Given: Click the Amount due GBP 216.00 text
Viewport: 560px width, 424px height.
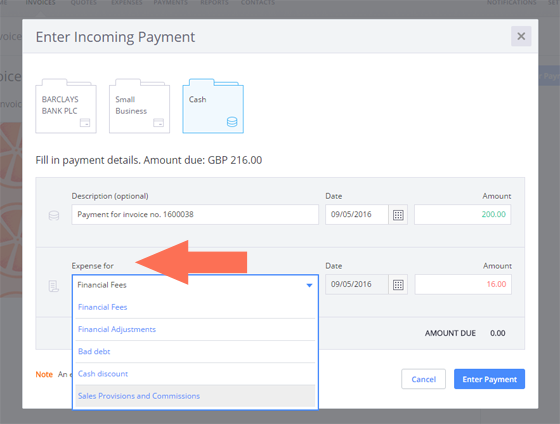Looking at the screenshot, I should click(203, 160).
